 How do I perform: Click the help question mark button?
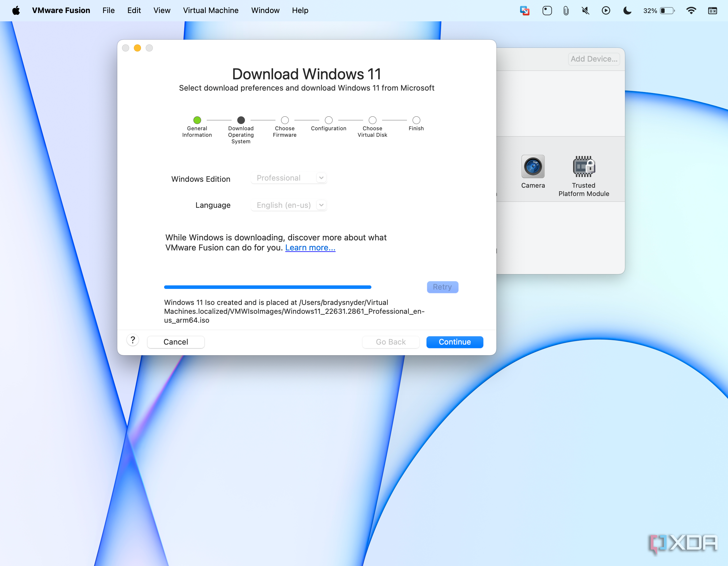click(x=133, y=340)
